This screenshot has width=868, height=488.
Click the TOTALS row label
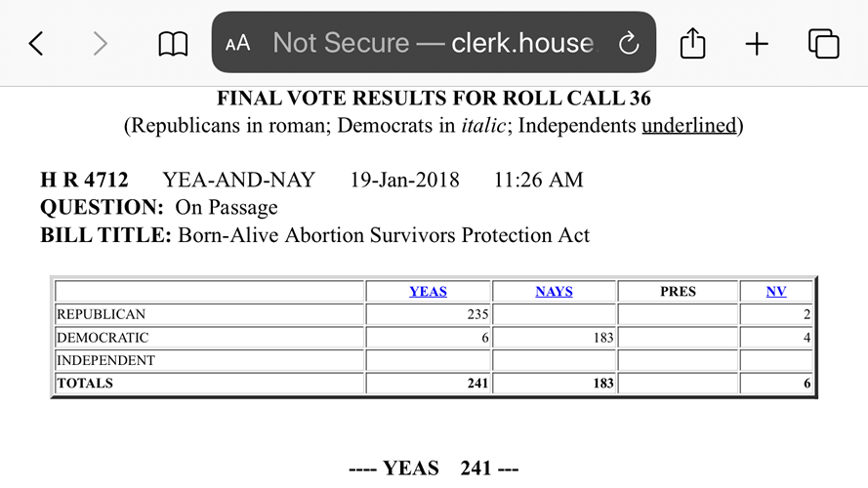click(85, 384)
